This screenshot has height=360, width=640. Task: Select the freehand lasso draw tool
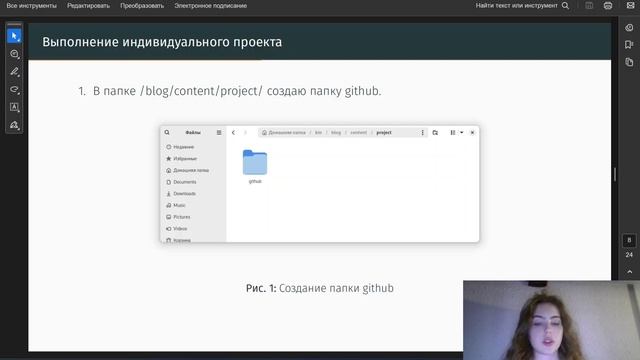tap(14, 89)
